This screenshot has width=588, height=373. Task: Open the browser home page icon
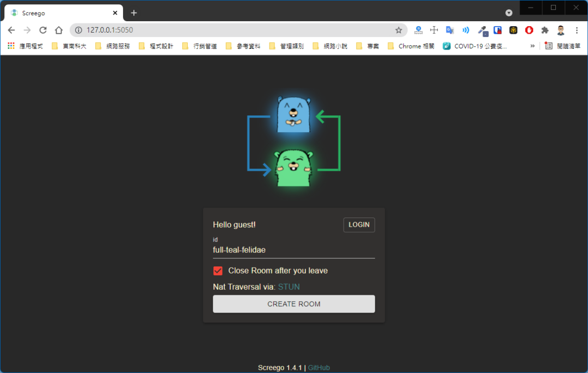(x=58, y=30)
